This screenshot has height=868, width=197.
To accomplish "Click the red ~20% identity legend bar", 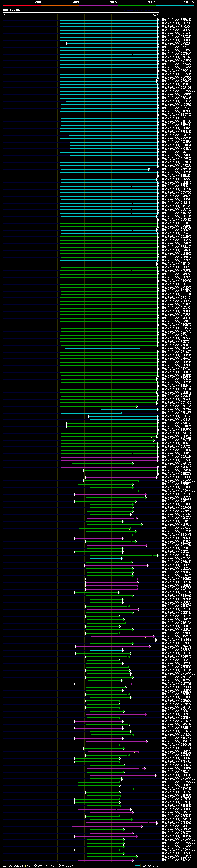I will 22,6.
